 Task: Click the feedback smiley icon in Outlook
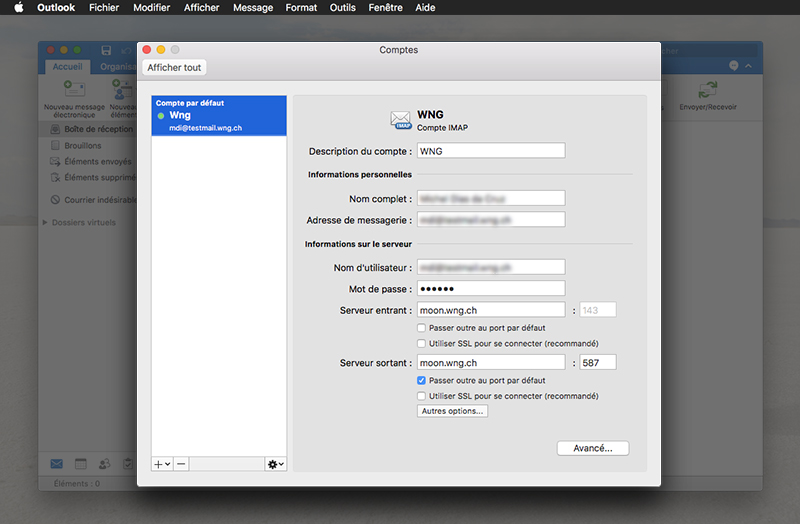pos(734,66)
